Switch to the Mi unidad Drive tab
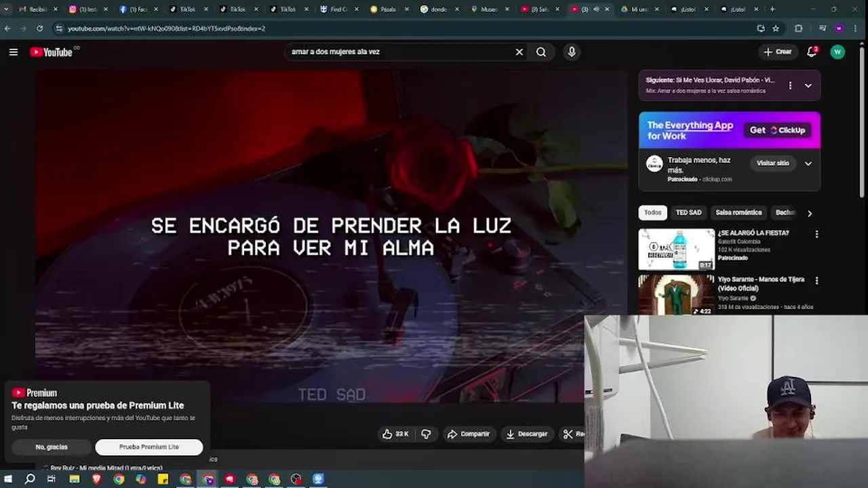The image size is (868, 488). pyautogui.click(x=641, y=9)
